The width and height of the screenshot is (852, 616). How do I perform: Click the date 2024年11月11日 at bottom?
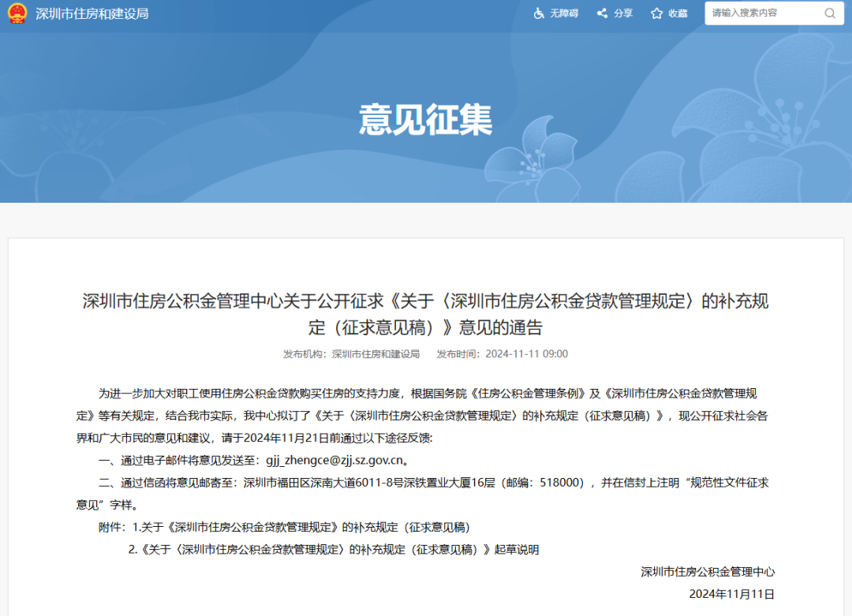732,594
